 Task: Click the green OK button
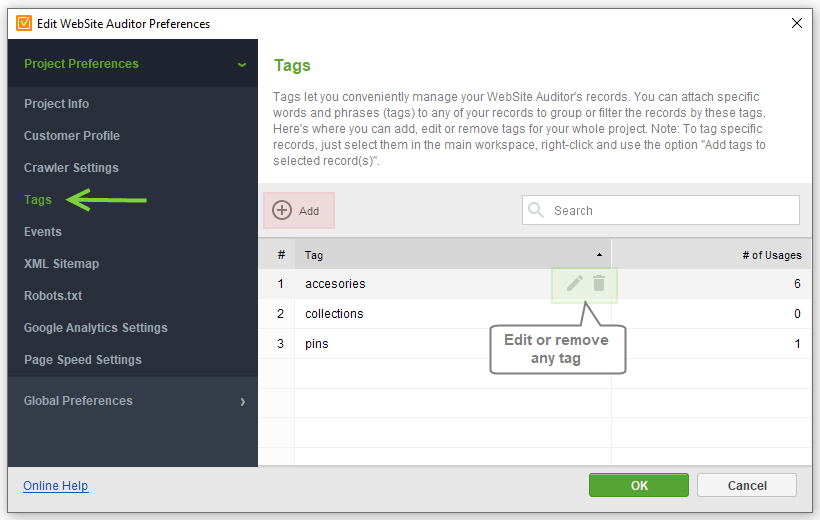[x=639, y=485]
